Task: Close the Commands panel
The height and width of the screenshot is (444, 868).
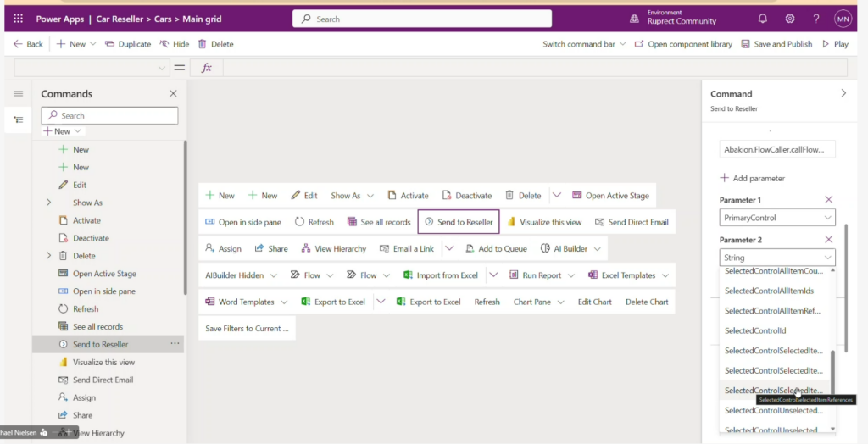Action: tap(173, 94)
